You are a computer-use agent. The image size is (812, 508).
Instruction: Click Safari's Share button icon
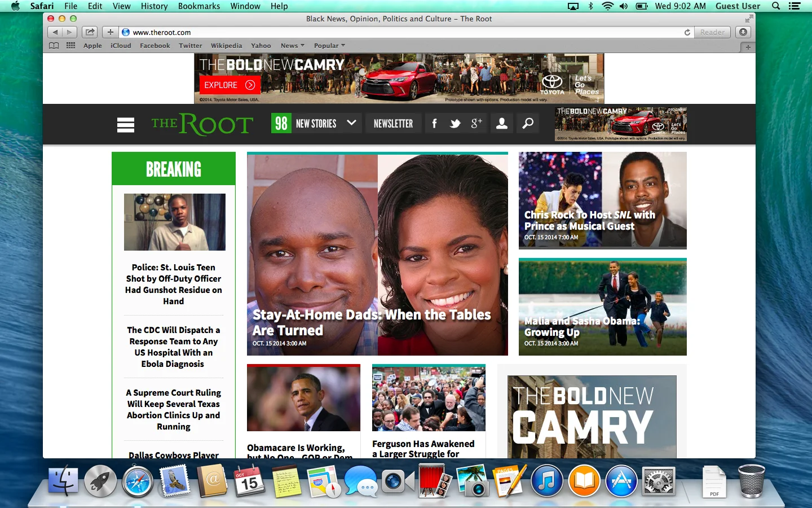pos(90,32)
